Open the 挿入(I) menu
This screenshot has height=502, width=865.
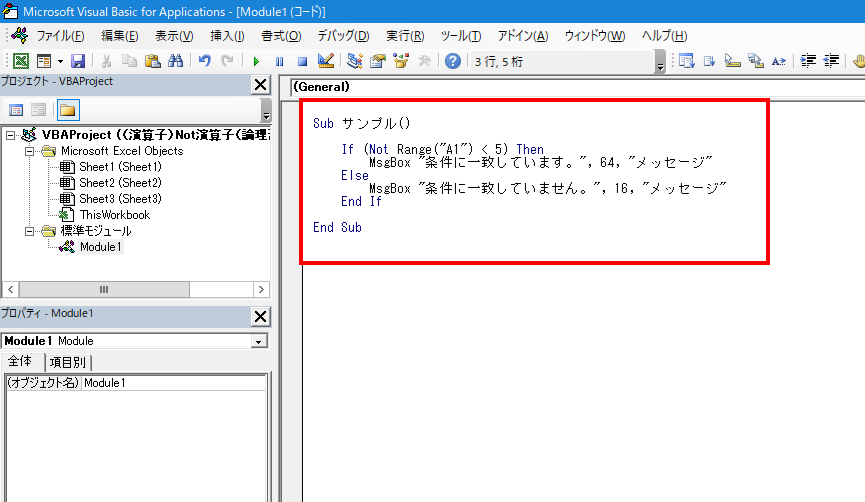[x=227, y=36]
